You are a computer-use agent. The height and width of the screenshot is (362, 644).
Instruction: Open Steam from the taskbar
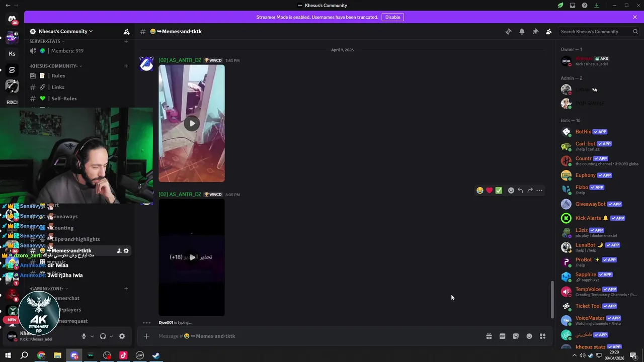pyautogui.click(x=156, y=355)
